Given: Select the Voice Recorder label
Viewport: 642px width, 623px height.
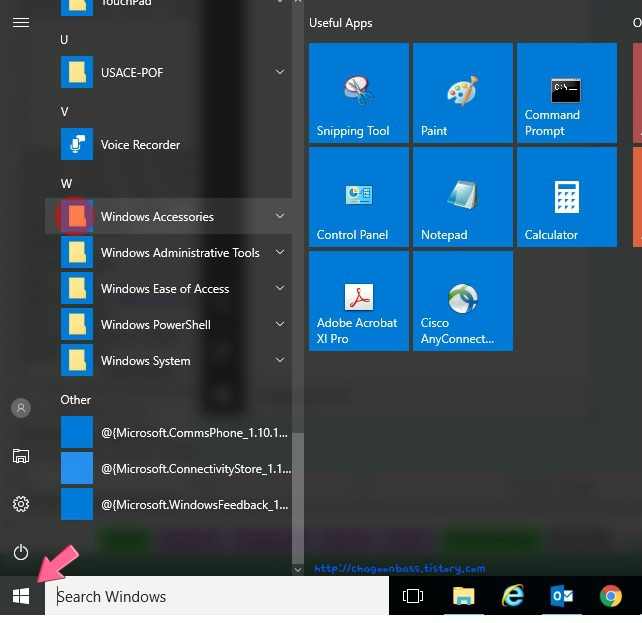Looking at the screenshot, I should (x=140, y=144).
